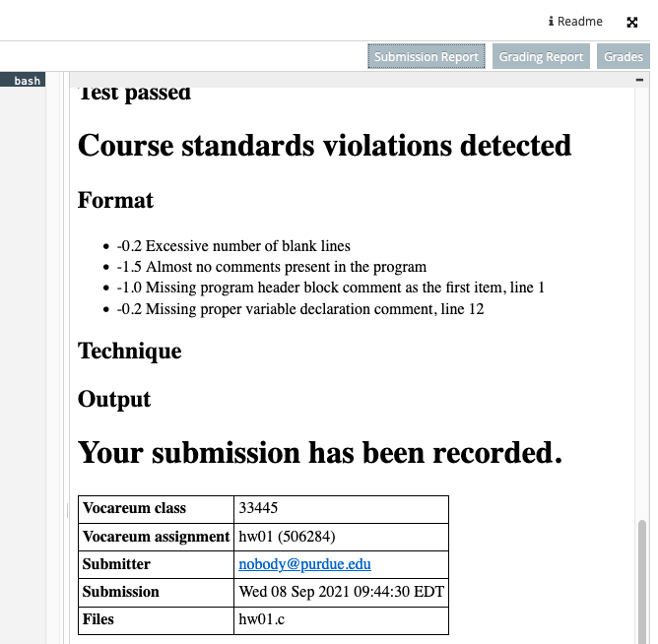Select the assignment value hw01 (506284)
This screenshot has height=644, width=658.
[341, 537]
